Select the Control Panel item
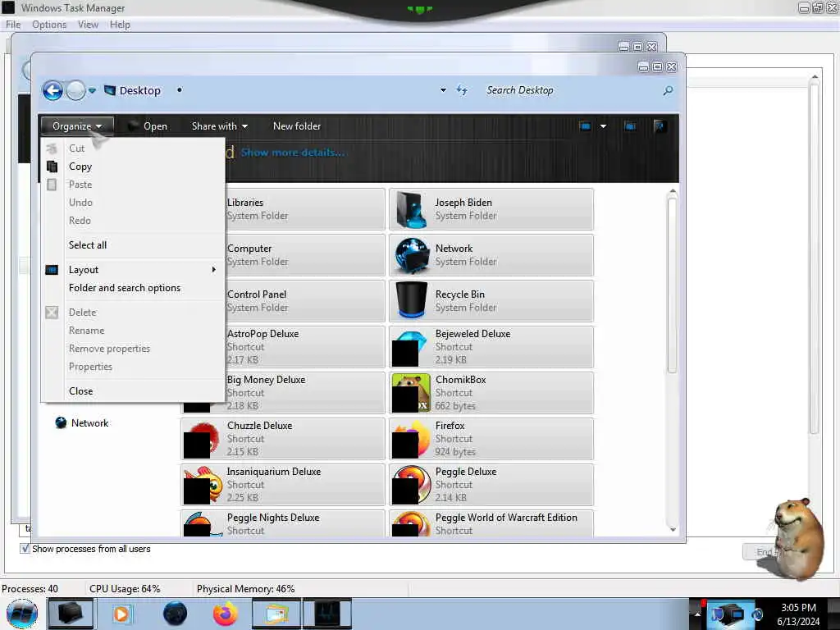Image resolution: width=840 pixels, height=630 pixels. (x=304, y=301)
